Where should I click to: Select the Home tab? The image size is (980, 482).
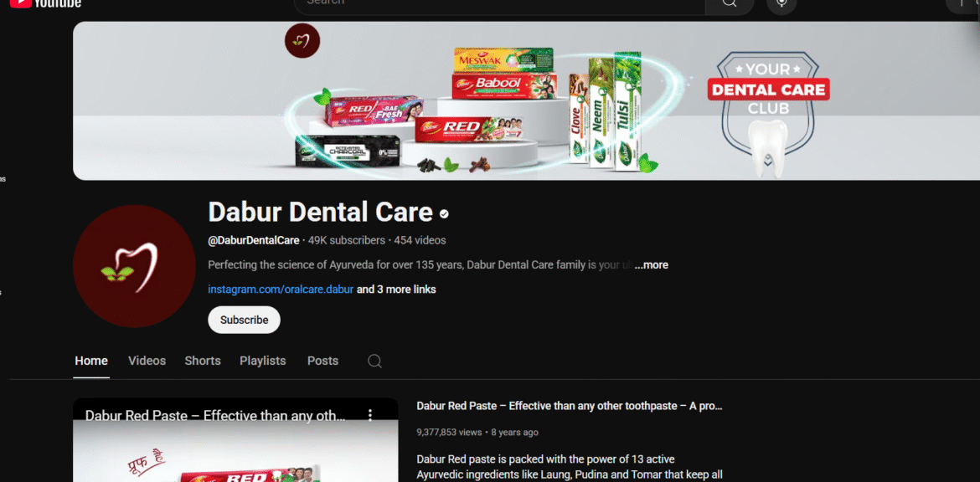(91, 361)
